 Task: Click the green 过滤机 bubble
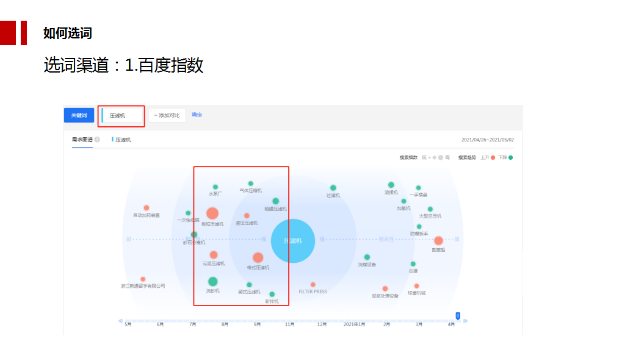pos(333,188)
